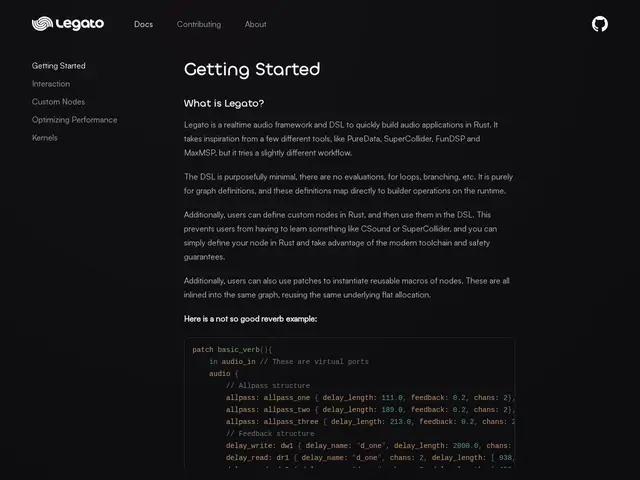Select Getting Started in the sidebar
This screenshot has height=480, width=640.
[59, 66]
